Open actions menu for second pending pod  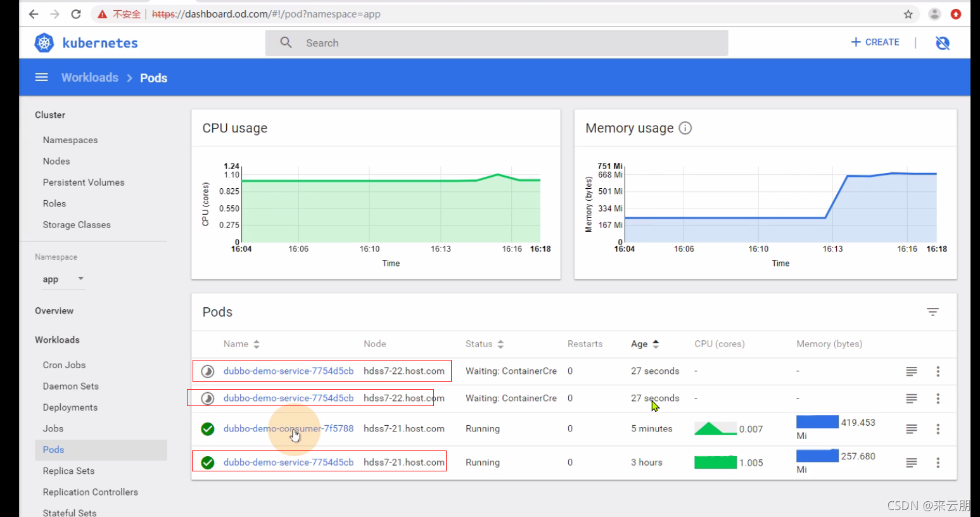tap(938, 399)
